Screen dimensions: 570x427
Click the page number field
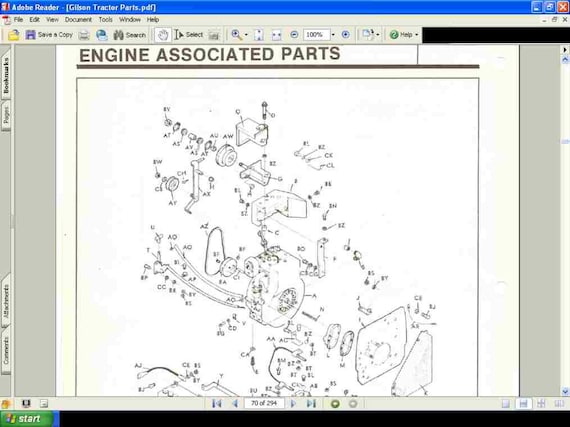(264, 403)
